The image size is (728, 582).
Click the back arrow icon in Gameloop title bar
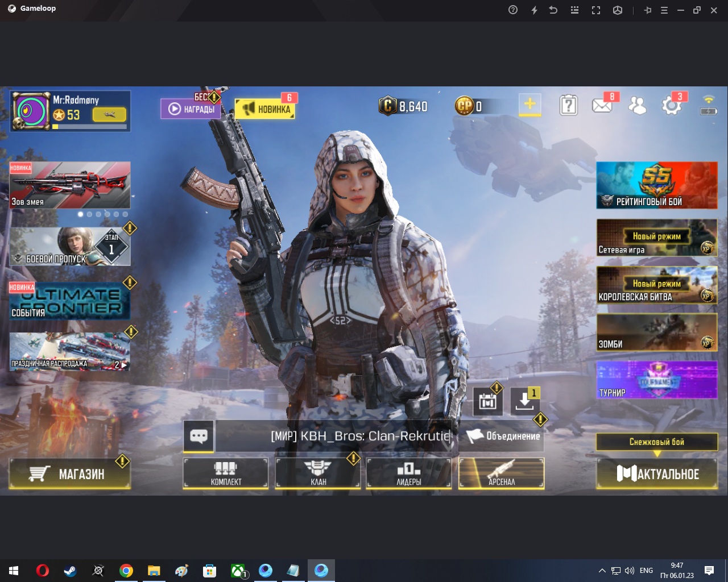[553, 10]
